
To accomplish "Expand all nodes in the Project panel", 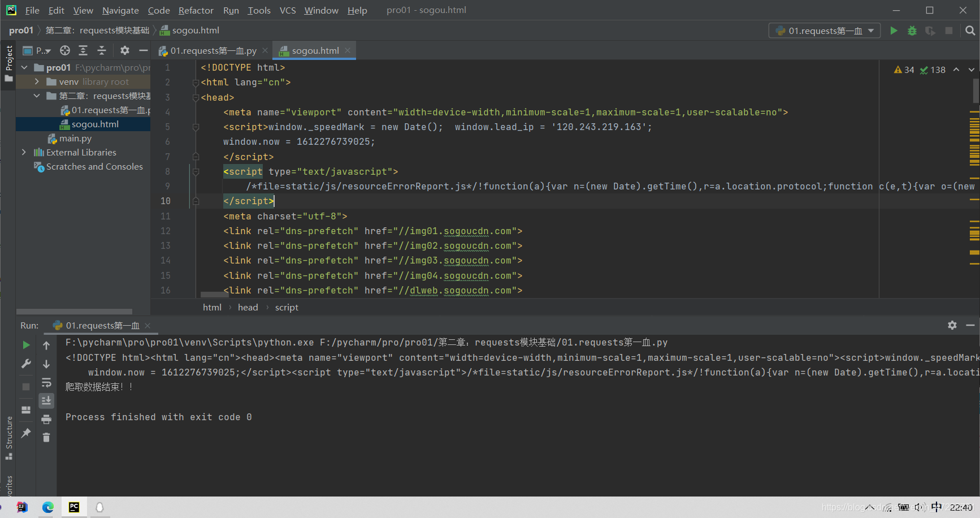I will coord(83,50).
